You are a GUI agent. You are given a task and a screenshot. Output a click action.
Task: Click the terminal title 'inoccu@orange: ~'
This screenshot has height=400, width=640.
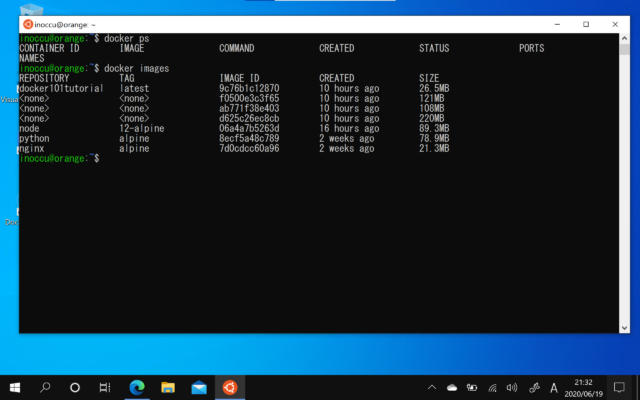point(65,25)
